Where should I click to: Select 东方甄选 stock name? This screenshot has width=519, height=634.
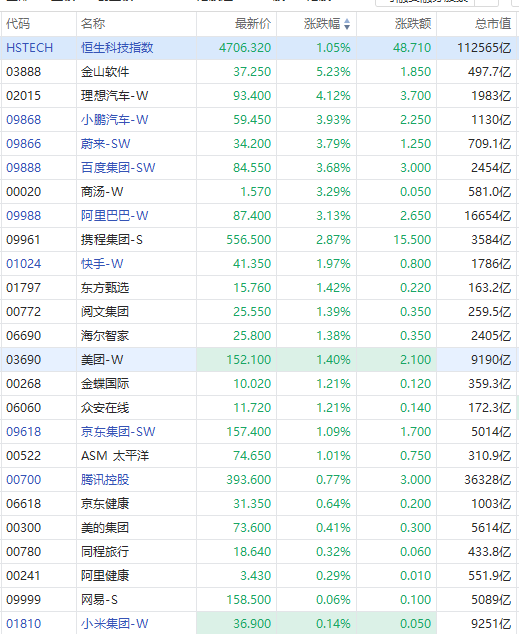click(x=105, y=287)
